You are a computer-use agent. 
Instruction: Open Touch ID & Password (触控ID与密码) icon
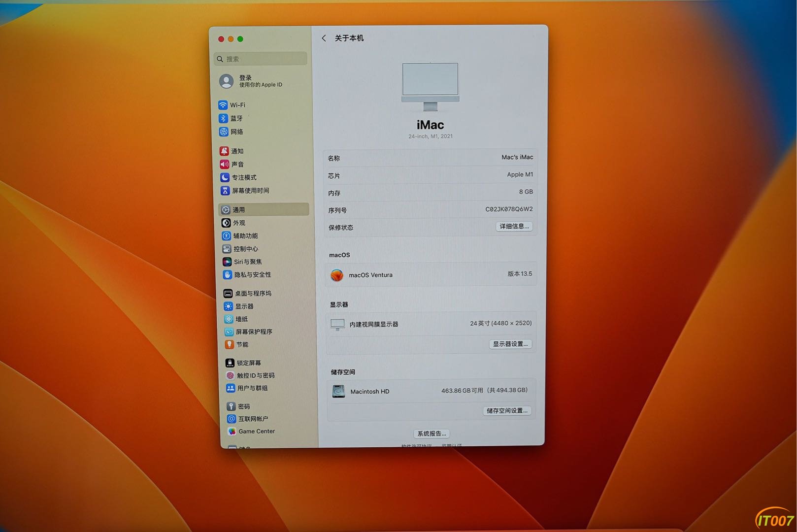pyautogui.click(x=230, y=375)
